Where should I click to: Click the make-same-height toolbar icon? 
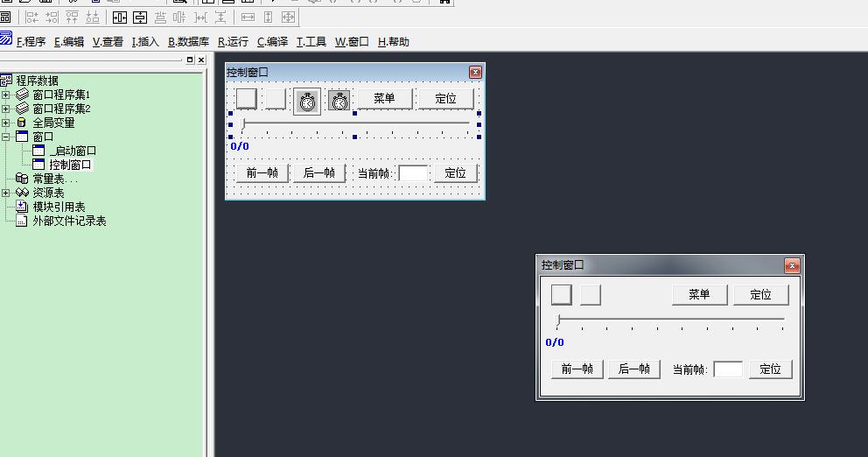tap(268, 18)
